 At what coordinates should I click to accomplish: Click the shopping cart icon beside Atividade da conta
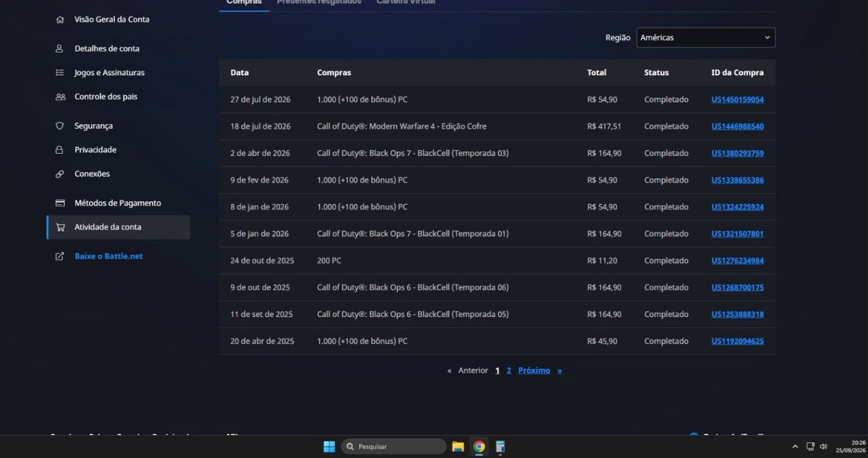click(60, 227)
